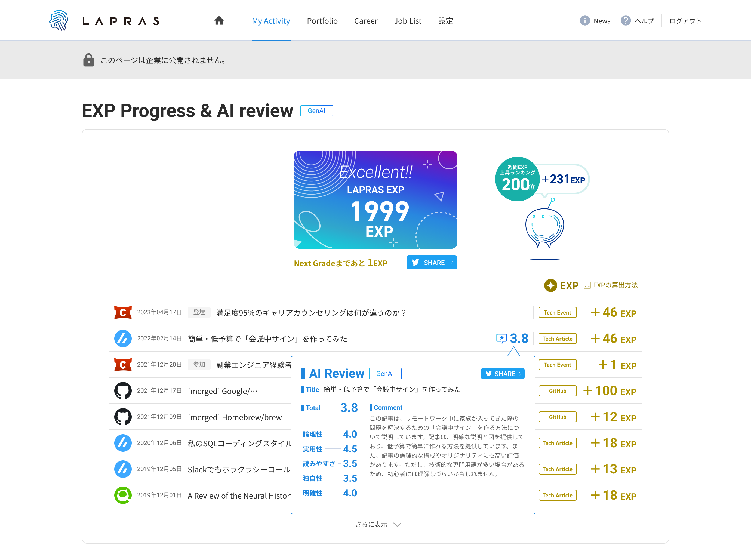
Task: Open the Job List menu item
Action: tap(408, 21)
